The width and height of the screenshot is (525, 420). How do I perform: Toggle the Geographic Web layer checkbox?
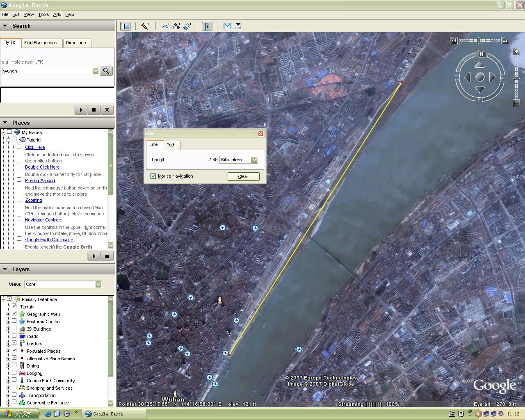[x=14, y=313]
